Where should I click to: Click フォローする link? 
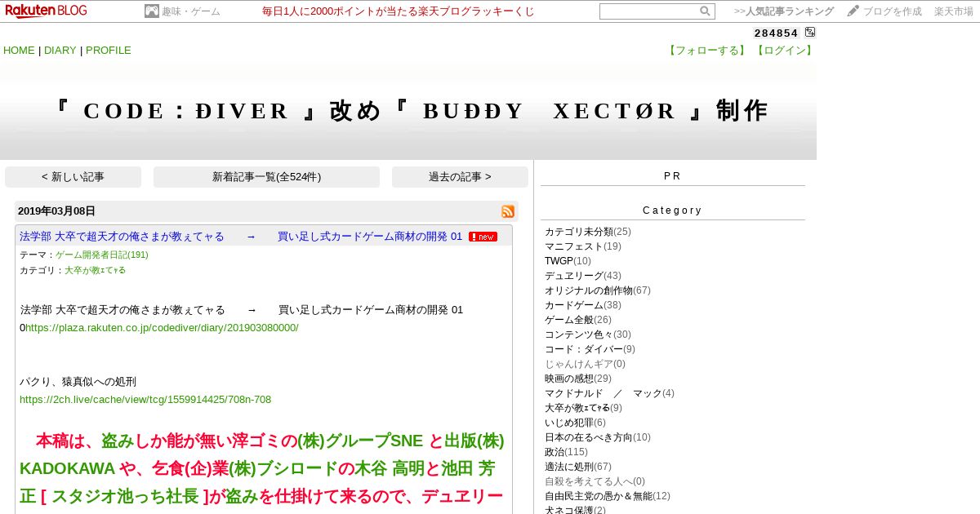[706, 51]
